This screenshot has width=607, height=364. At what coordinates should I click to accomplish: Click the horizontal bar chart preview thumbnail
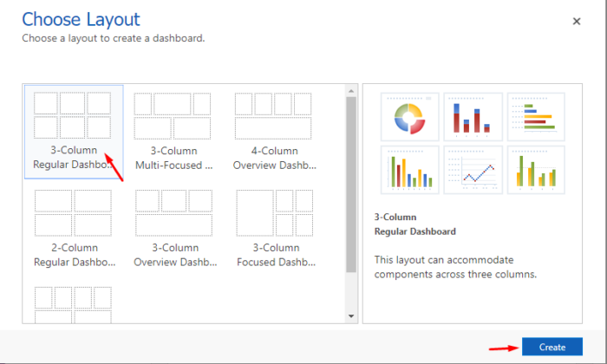(x=536, y=117)
